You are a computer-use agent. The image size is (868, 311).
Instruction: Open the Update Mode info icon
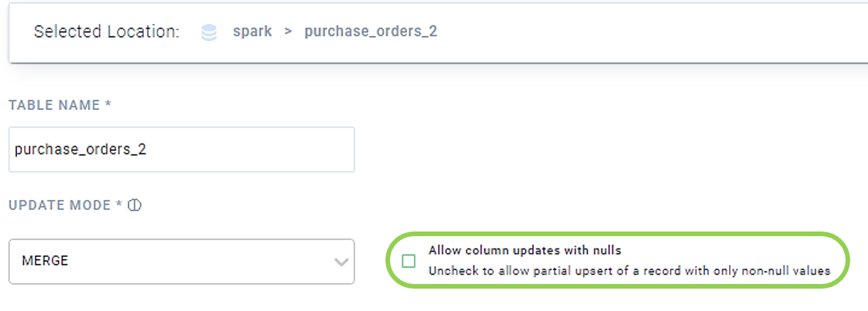pyautogui.click(x=134, y=205)
